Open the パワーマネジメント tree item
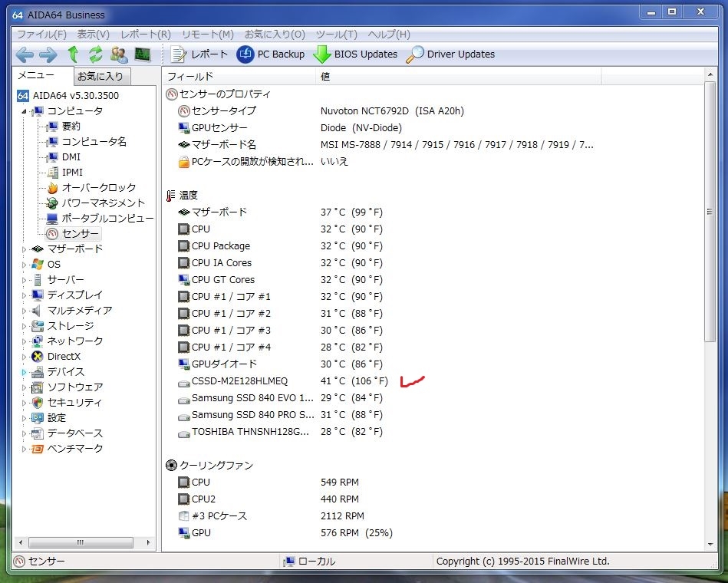This screenshot has width=728, height=583. tap(103, 203)
